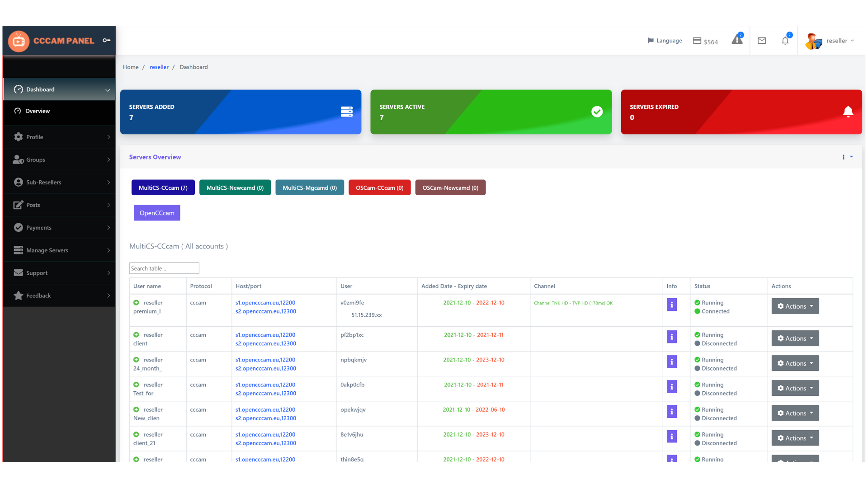Click the 51.15.239.xx IP address text
The width and height of the screenshot is (868, 488).
click(x=366, y=315)
